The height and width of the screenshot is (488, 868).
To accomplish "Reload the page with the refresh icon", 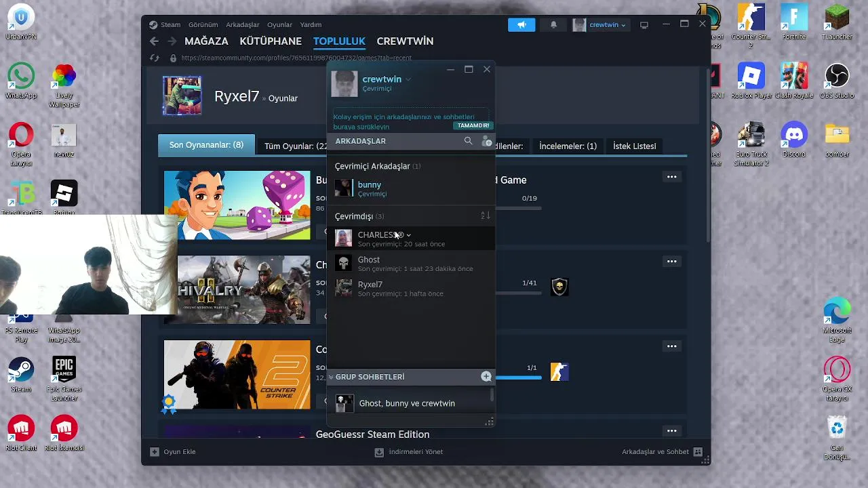I will (155, 58).
